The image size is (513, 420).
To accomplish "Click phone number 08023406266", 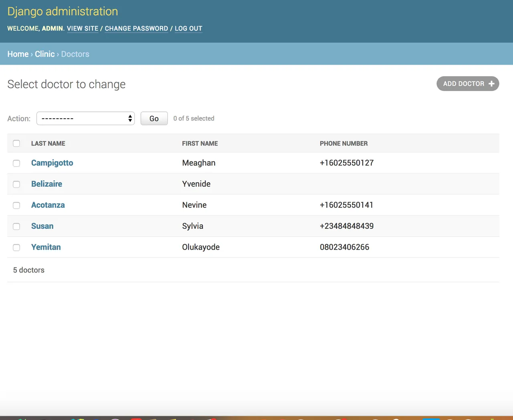I will (345, 247).
